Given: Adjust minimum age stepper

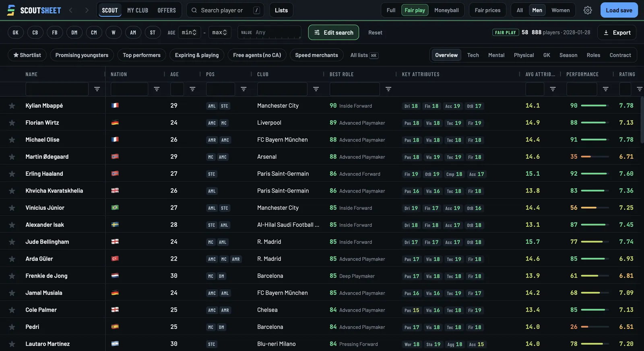Looking at the screenshot, I should coord(194,33).
